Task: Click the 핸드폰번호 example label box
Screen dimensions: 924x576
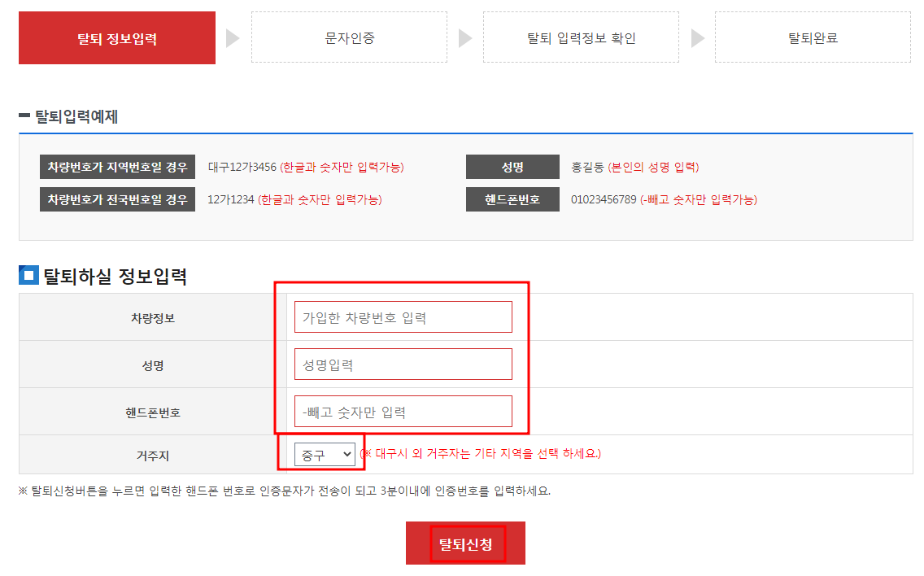Action: [512, 199]
